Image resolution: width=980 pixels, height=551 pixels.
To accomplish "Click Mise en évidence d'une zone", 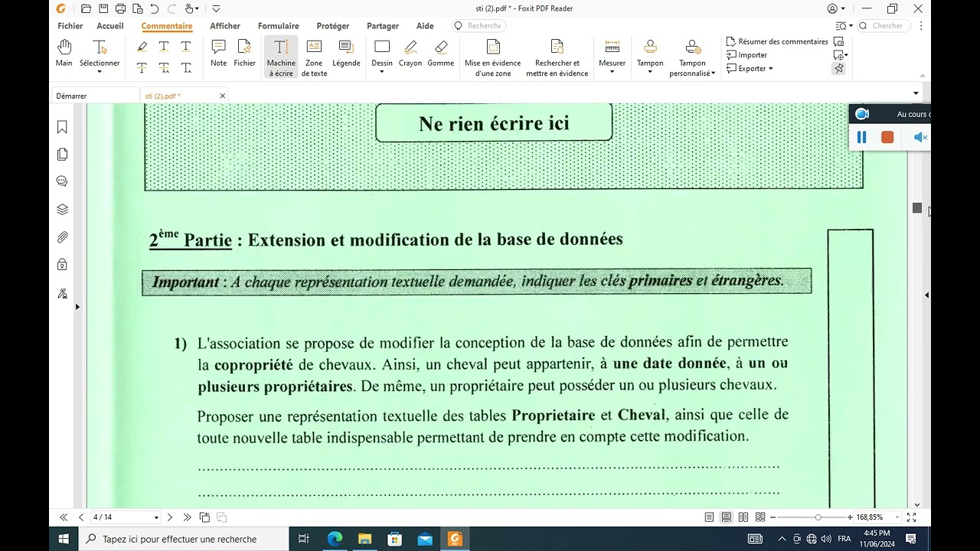I will point(492,57).
